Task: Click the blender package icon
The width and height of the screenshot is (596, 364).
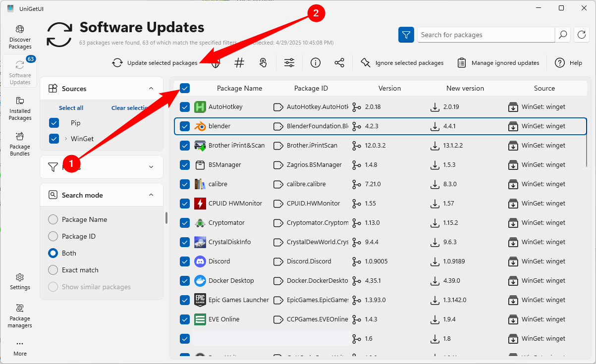Action: pyautogui.click(x=200, y=126)
